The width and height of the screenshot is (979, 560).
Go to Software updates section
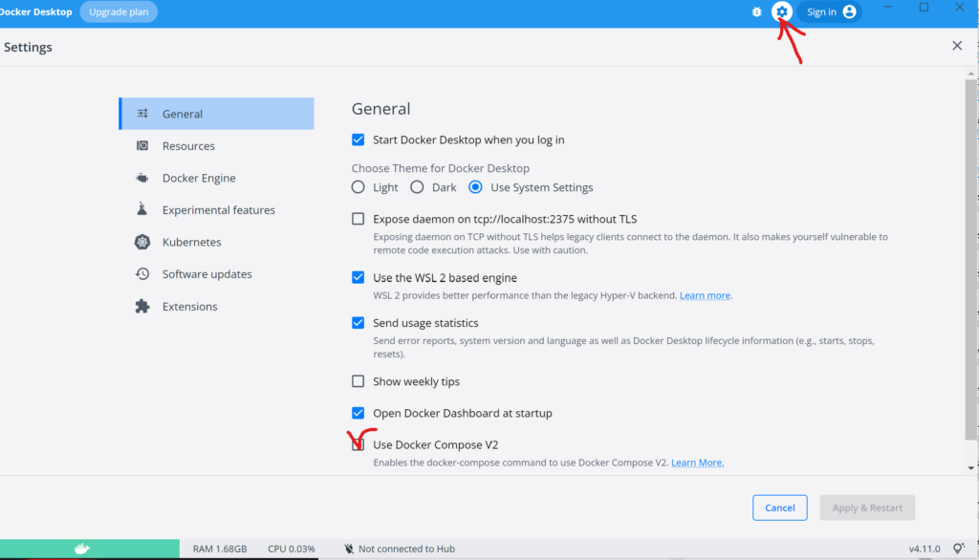[217, 274]
